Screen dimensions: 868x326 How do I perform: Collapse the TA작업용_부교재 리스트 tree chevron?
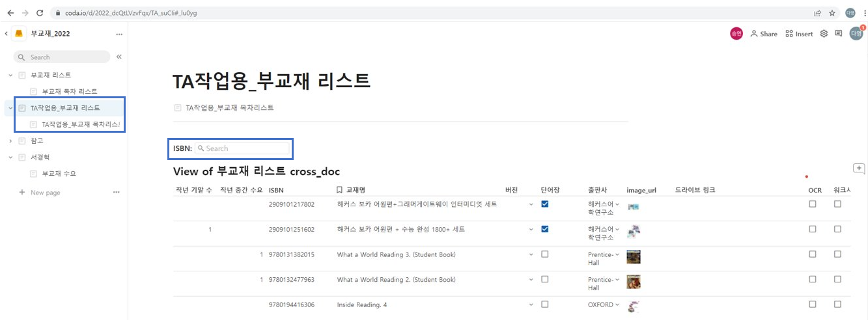point(10,108)
